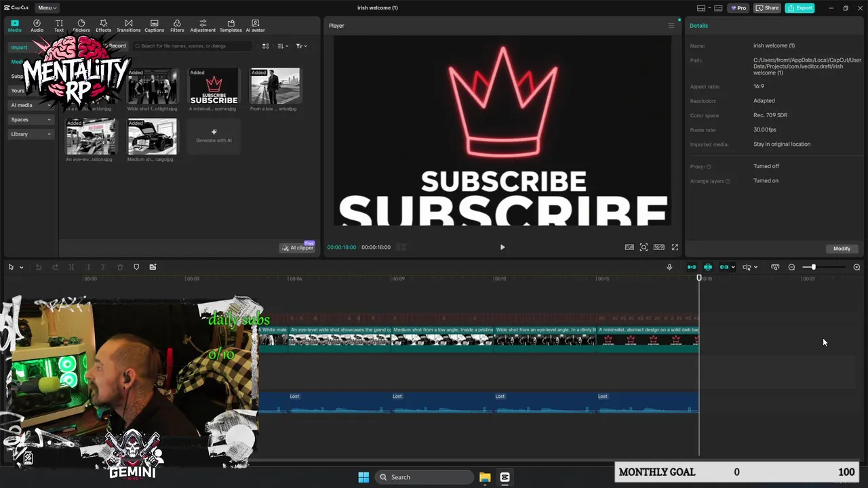Viewport: 868px width, 488px height.
Task: Click the Share button
Action: click(x=768, y=8)
